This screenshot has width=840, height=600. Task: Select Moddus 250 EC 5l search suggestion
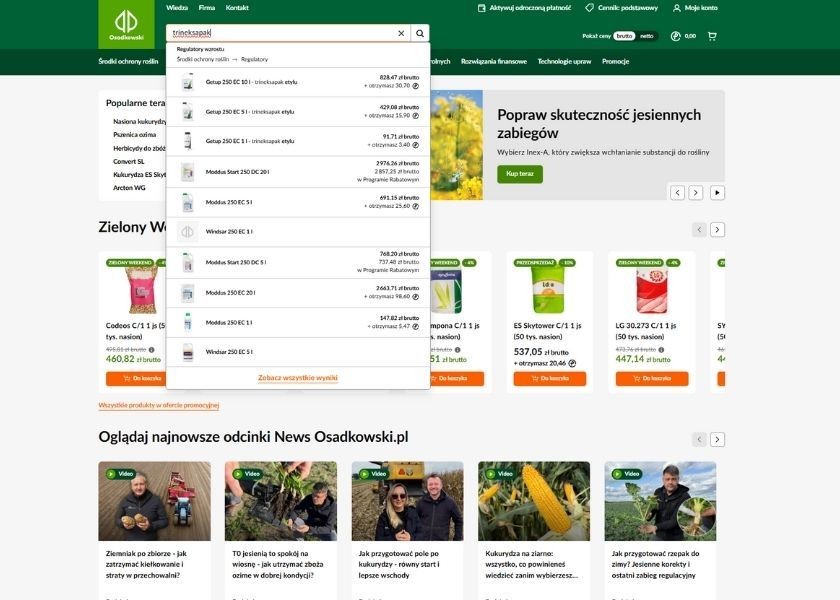(232, 201)
